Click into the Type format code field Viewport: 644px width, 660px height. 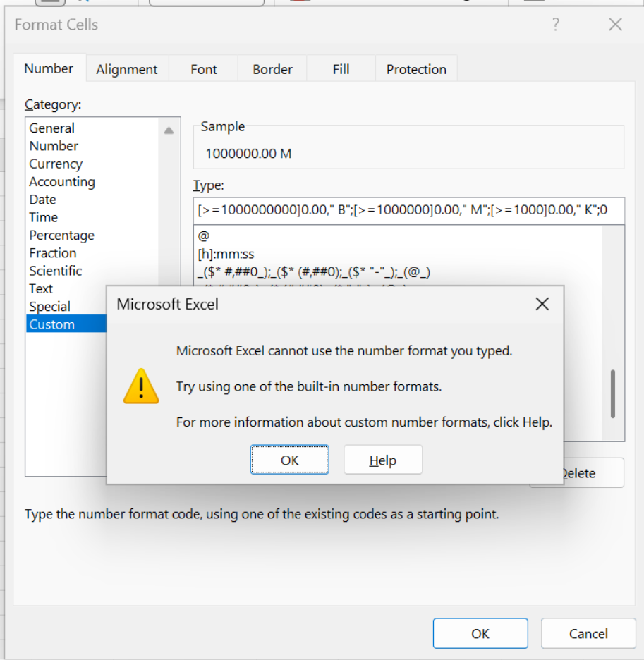click(409, 210)
